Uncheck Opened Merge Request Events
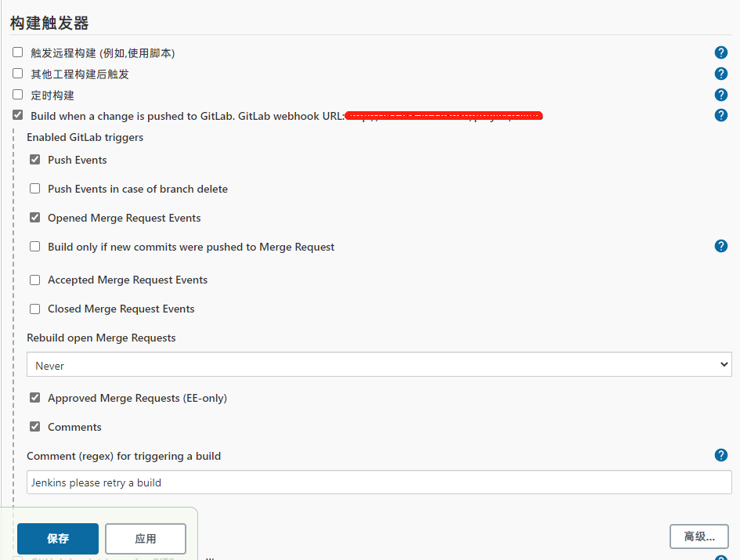Image resolution: width=740 pixels, height=560 pixels. (35, 218)
